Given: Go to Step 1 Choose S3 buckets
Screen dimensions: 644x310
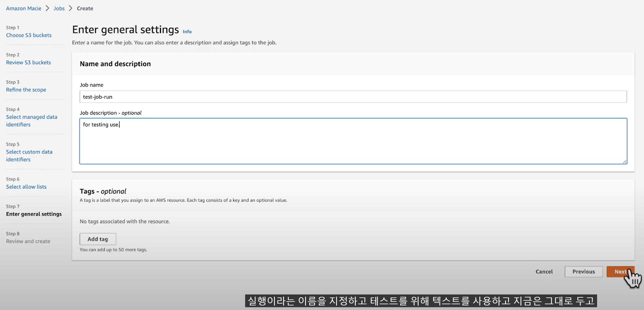Looking at the screenshot, I should pyautogui.click(x=29, y=35).
